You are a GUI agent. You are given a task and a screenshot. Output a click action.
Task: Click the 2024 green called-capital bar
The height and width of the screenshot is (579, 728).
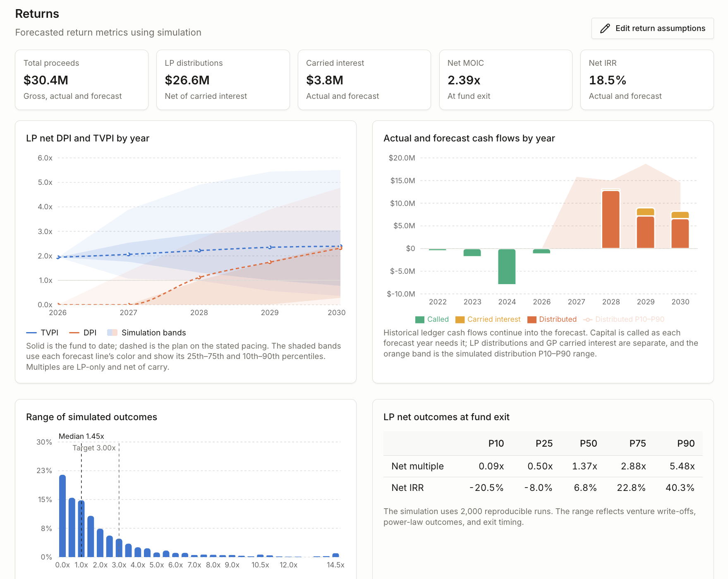click(x=507, y=266)
